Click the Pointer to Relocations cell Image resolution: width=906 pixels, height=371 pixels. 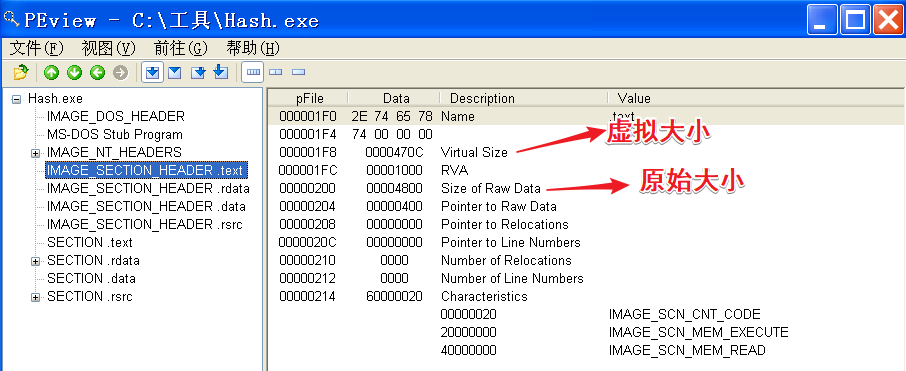(x=505, y=224)
